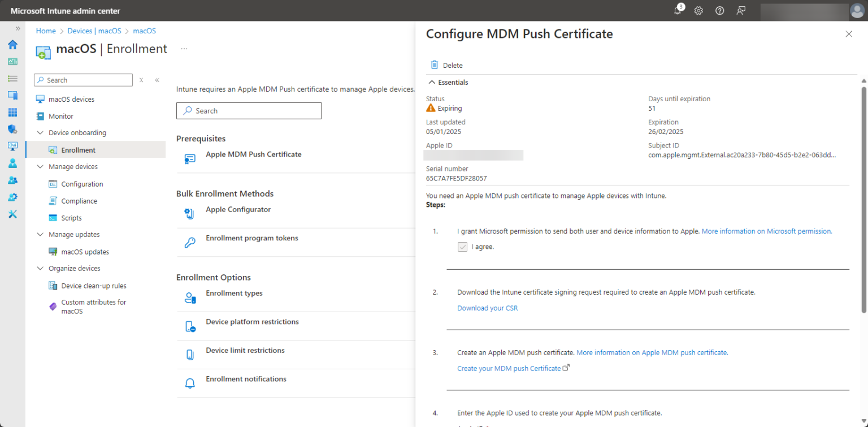The width and height of the screenshot is (868, 427).
Task: Select Scripts menu item
Action: 96,218
